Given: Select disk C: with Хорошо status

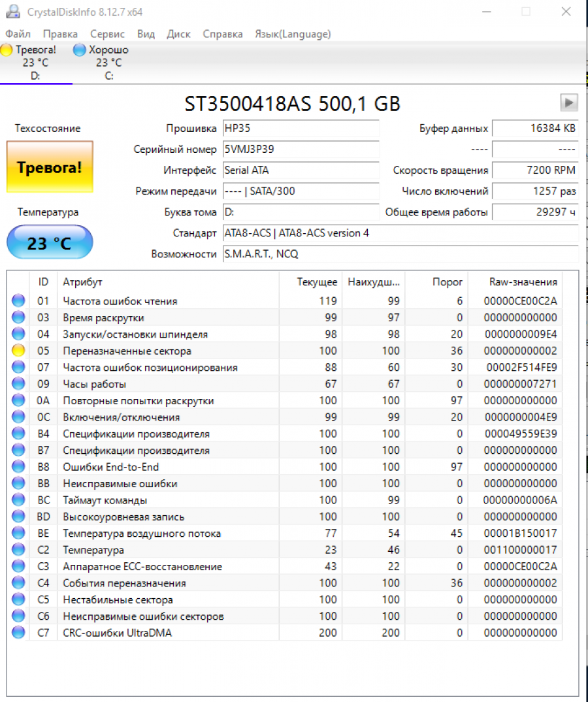Looking at the screenshot, I should (108, 63).
